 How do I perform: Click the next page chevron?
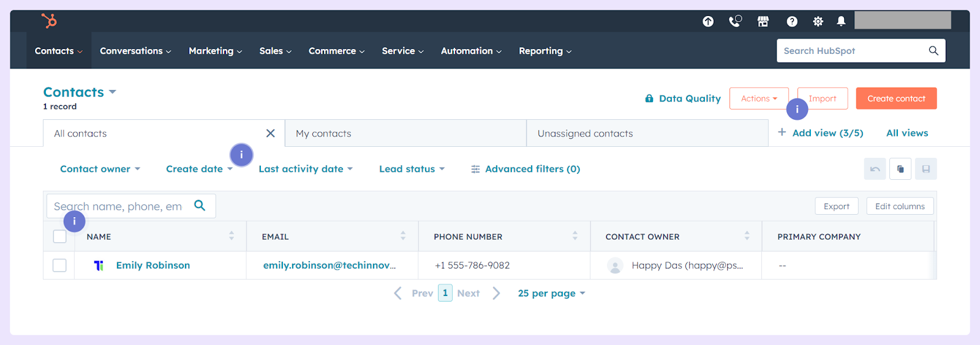pyautogui.click(x=496, y=294)
